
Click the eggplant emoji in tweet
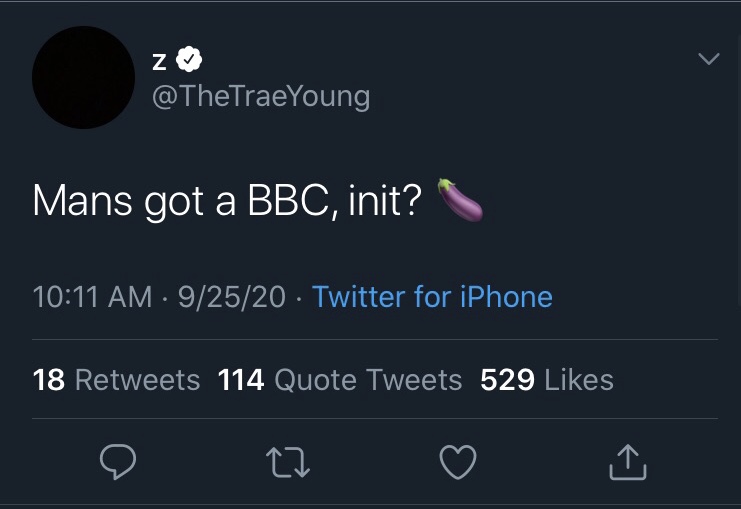(460, 200)
